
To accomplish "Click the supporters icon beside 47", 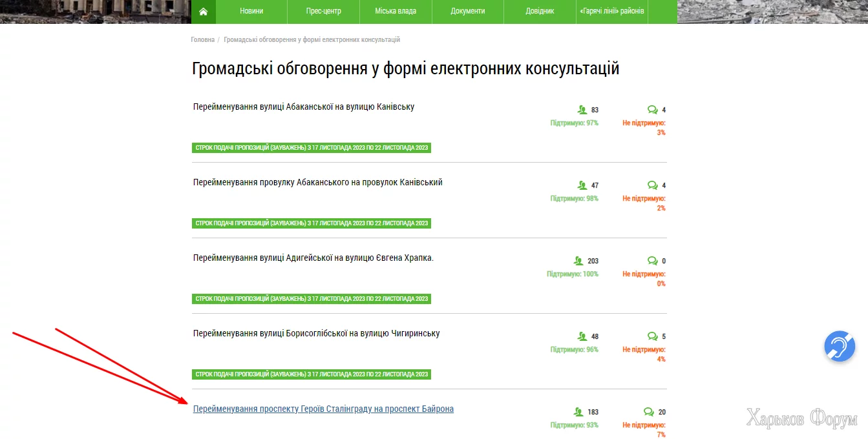I will [582, 185].
